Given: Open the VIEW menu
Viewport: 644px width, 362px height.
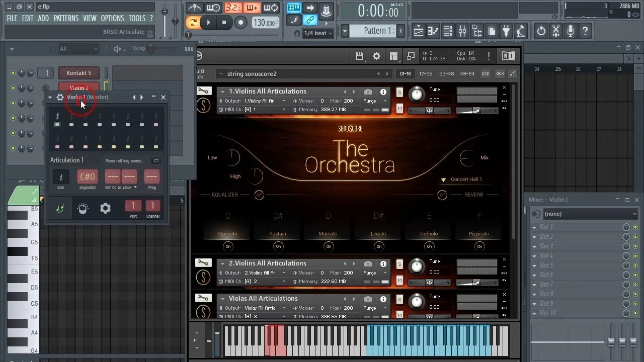Looking at the screenshot, I should coord(90,18).
